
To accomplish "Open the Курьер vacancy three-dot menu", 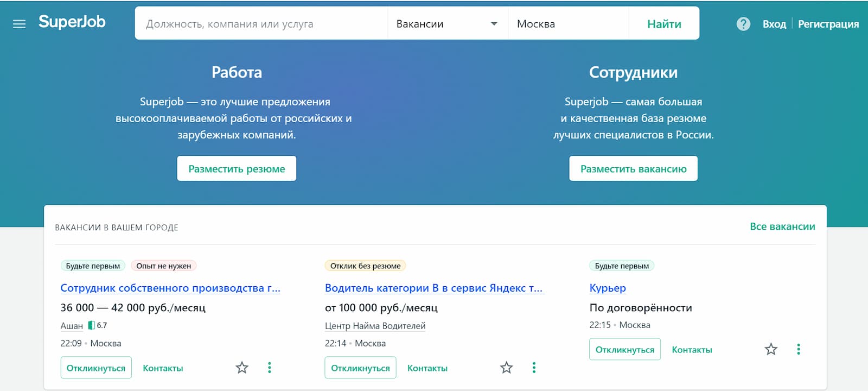I will 799,349.
